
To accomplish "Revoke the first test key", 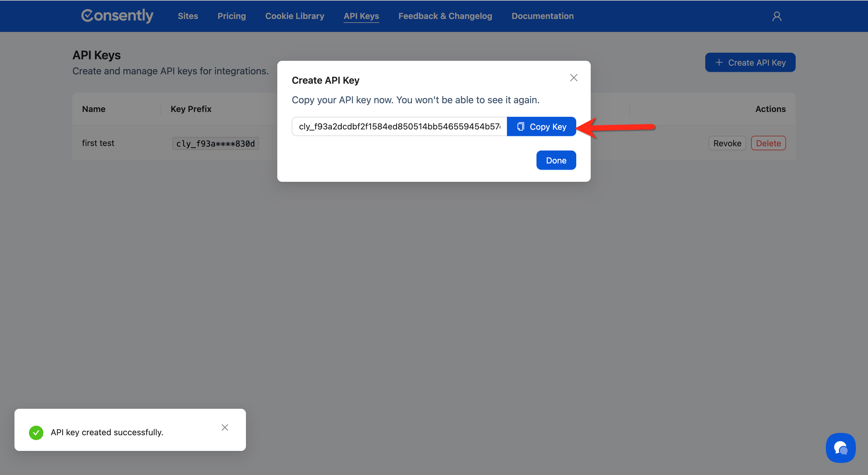I will tap(727, 143).
